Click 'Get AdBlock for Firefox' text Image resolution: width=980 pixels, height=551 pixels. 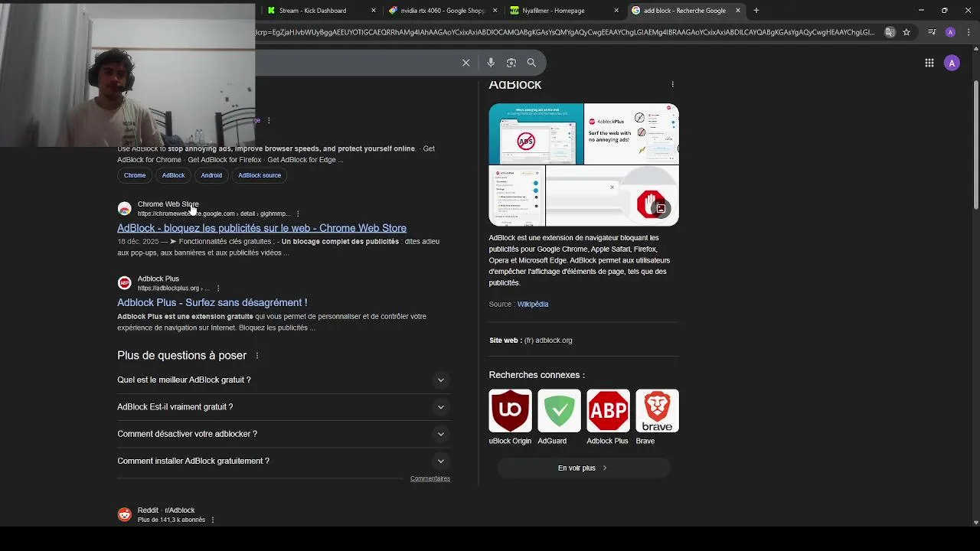tap(223, 160)
